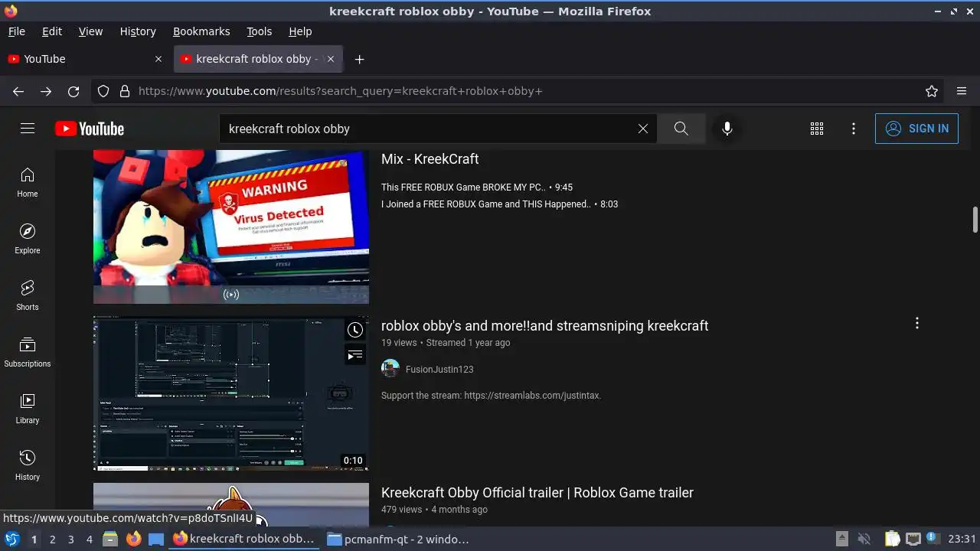This screenshot has width=980, height=551.
Task: Play 'This FREE ROBUX Game BROKE MY PC'
Action: 477,187
